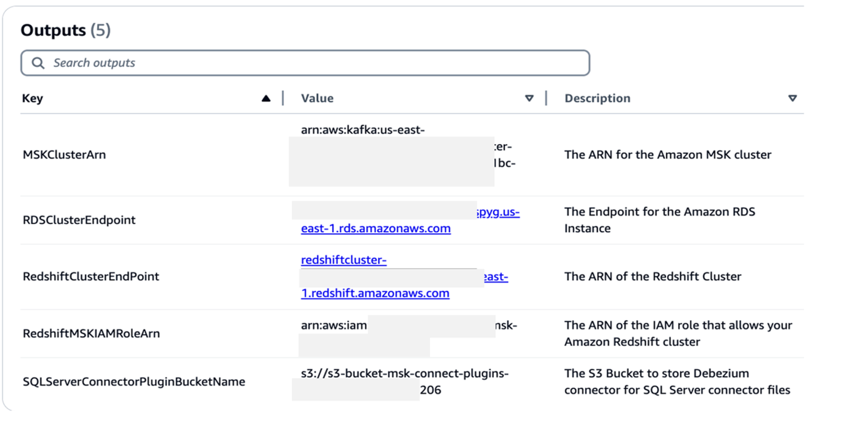868x429 pixels.
Task: Click the s3-bucket-msk-connect-plugins value
Action: pyautogui.click(x=405, y=374)
